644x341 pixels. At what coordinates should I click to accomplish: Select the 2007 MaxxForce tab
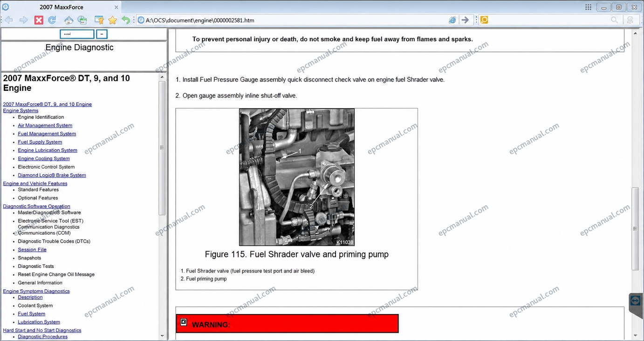pos(61,7)
